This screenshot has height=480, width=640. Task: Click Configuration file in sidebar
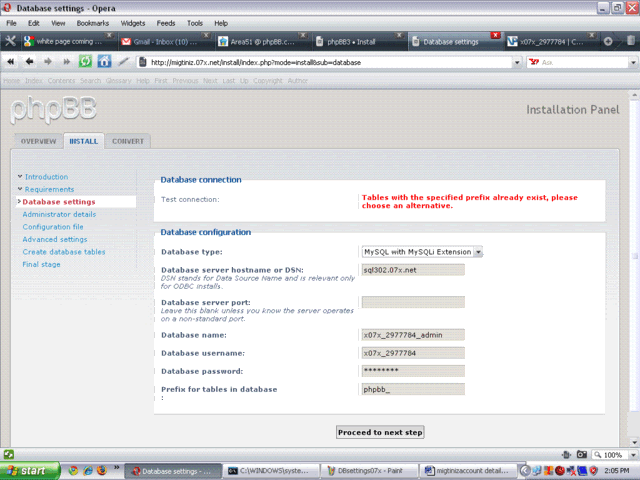tap(53, 227)
